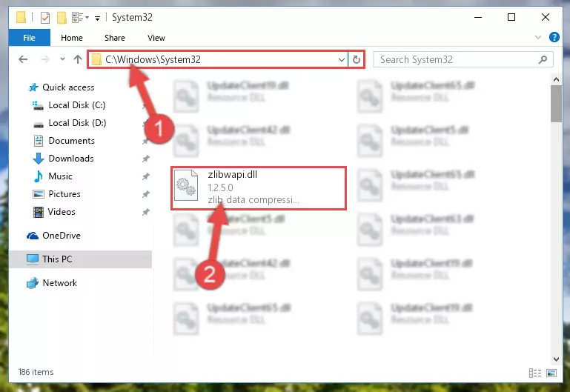Click the Pictures icon in sidebar
The height and width of the screenshot is (392, 570).
[38, 194]
